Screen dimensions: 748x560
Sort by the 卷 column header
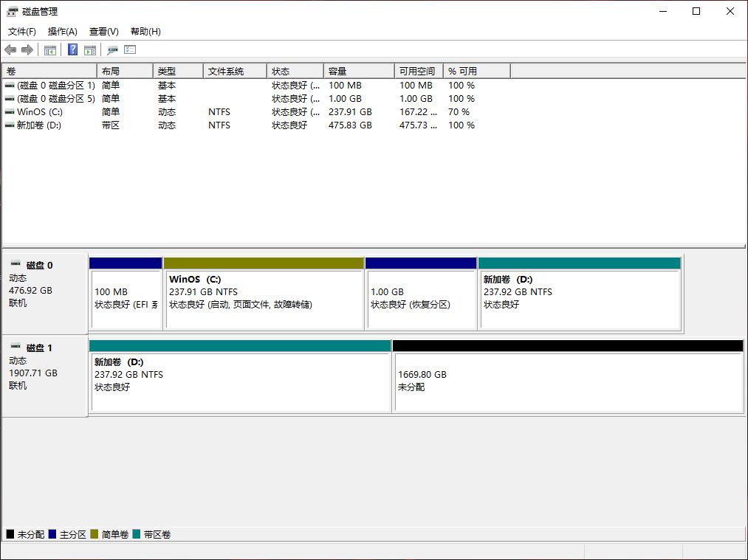pos(49,71)
